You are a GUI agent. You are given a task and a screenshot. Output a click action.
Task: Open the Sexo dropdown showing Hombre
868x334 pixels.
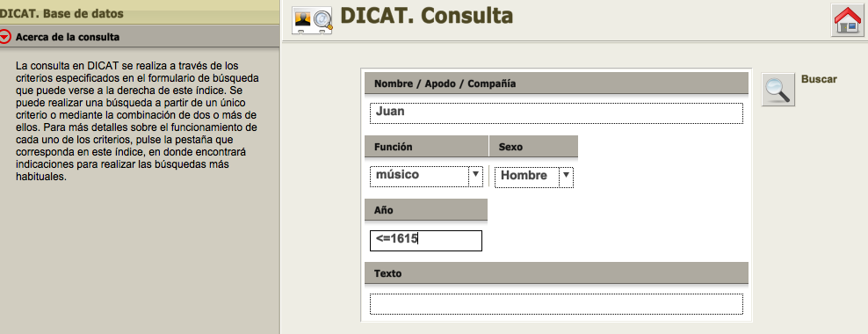pos(533,178)
